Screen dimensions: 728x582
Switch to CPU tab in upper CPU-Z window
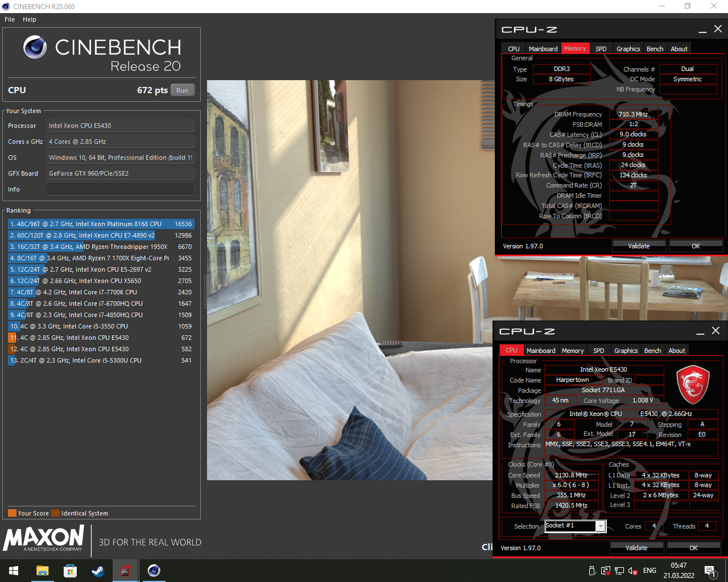pyautogui.click(x=514, y=49)
